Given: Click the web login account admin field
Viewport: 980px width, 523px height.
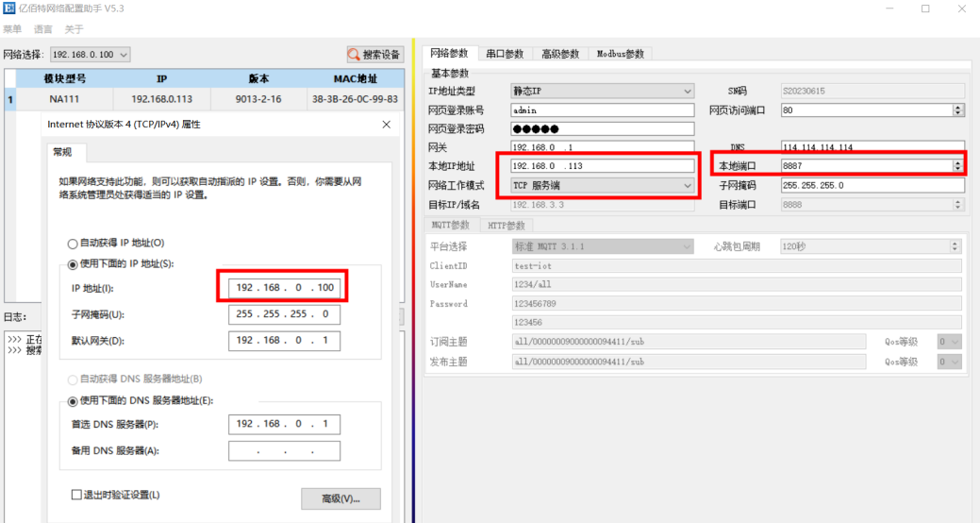Looking at the screenshot, I should (603, 110).
